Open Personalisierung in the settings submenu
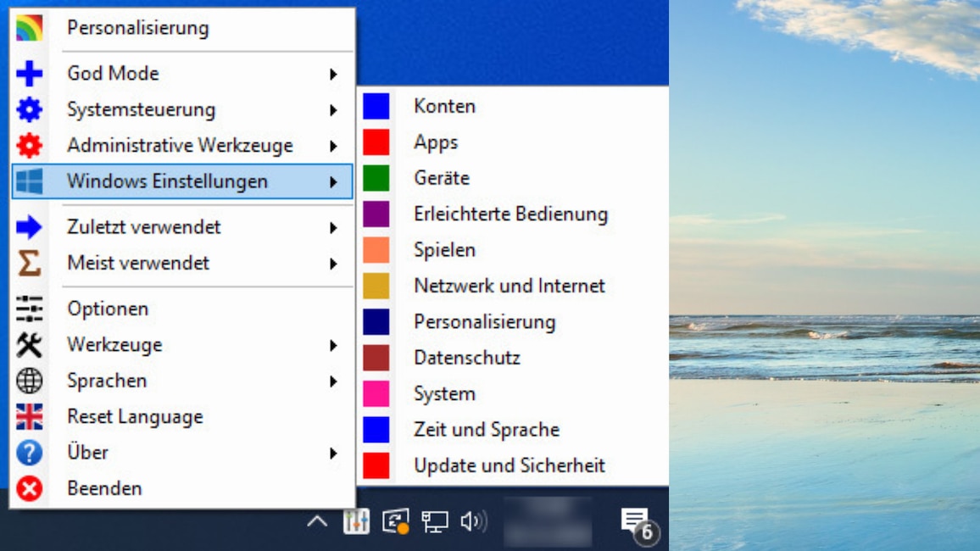 pyautogui.click(x=513, y=322)
